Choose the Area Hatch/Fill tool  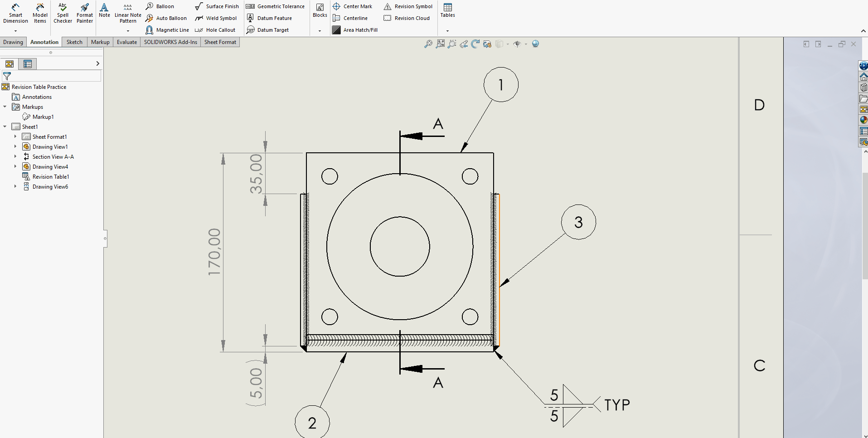355,30
